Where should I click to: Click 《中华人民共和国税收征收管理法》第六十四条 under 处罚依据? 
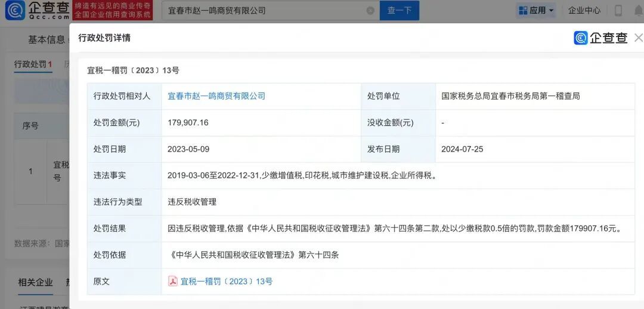coord(253,255)
